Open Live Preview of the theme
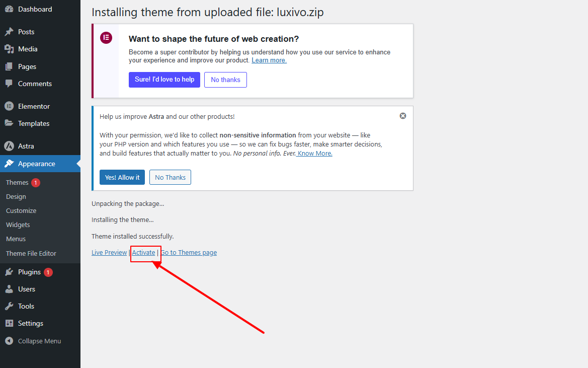This screenshot has width=588, height=368. [109, 252]
